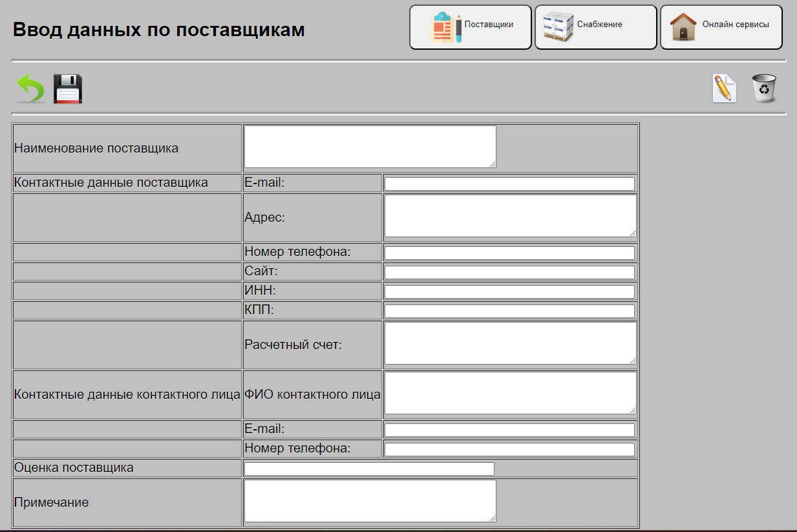Viewport: 797px width, 532px height.
Task: Click the Номер телефона supplier field
Action: click(509, 251)
